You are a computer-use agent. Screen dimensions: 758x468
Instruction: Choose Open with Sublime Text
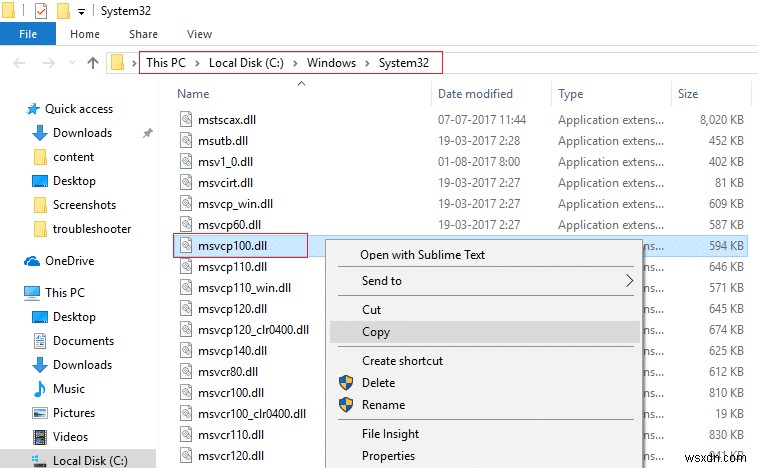(x=423, y=255)
